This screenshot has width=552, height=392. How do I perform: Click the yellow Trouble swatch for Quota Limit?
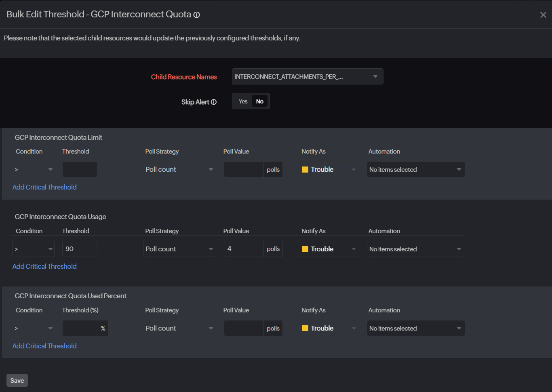click(x=305, y=170)
